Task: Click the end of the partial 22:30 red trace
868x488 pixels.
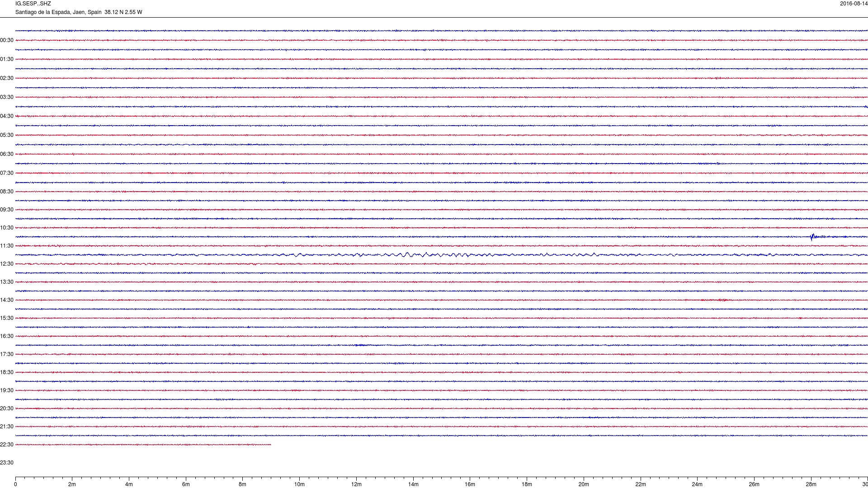Action: (x=270, y=445)
